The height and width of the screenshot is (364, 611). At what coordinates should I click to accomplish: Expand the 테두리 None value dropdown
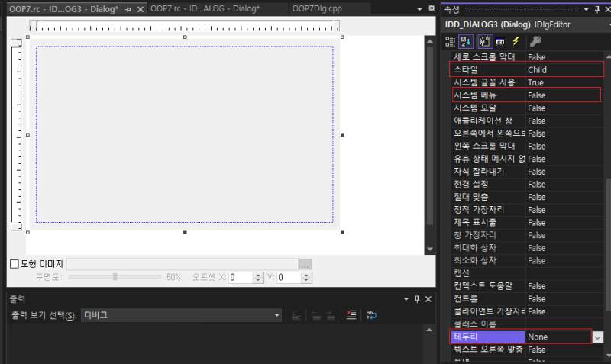pyautogui.click(x=597, y=337)
